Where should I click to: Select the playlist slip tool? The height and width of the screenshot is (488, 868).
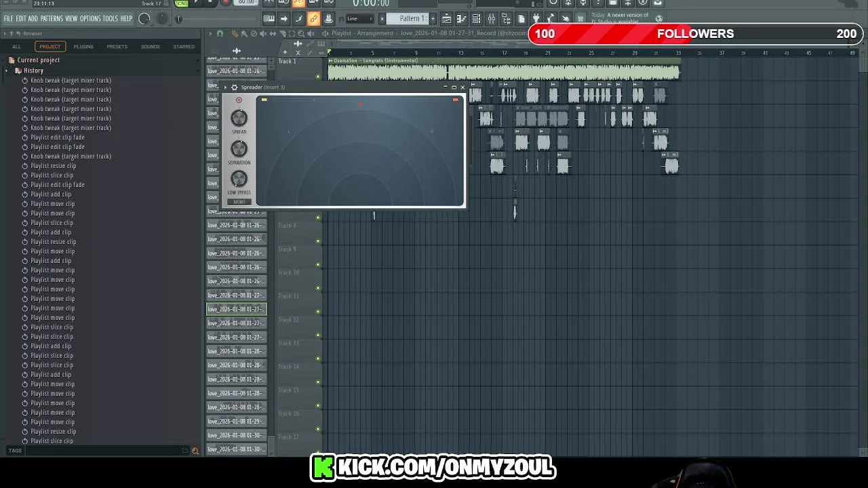[x=272, y=33]
